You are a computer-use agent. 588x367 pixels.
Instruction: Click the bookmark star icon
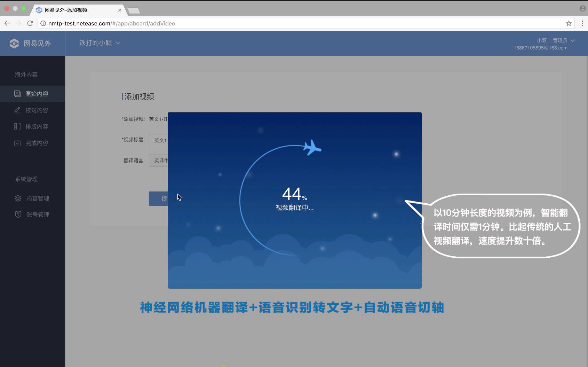(x=569, y=23)
